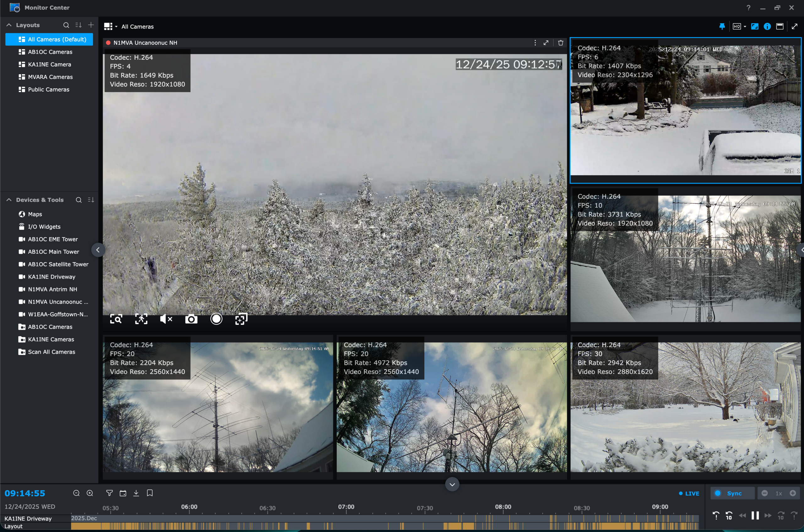
Task: Open the calendar date selector
Action: point(123,493)
